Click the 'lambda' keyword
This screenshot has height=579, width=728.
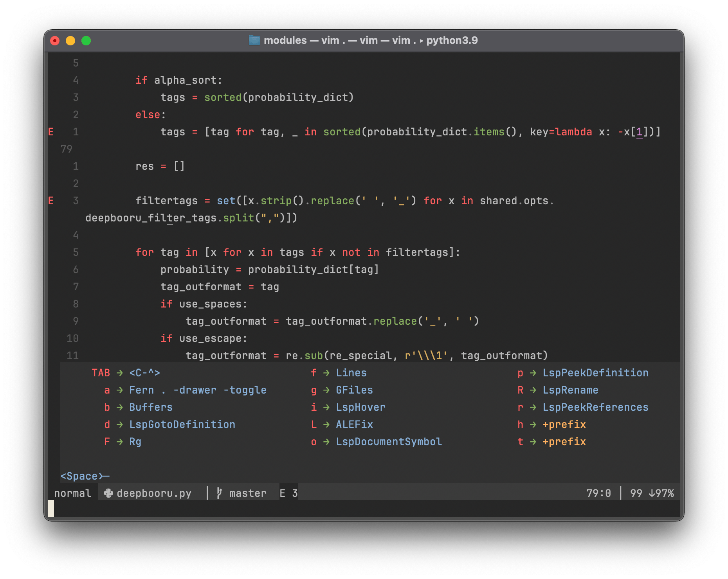pyautogui.click(x=574, y=132)
